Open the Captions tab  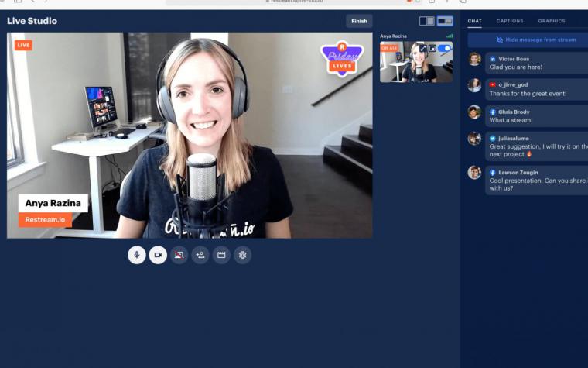(510, 21)
